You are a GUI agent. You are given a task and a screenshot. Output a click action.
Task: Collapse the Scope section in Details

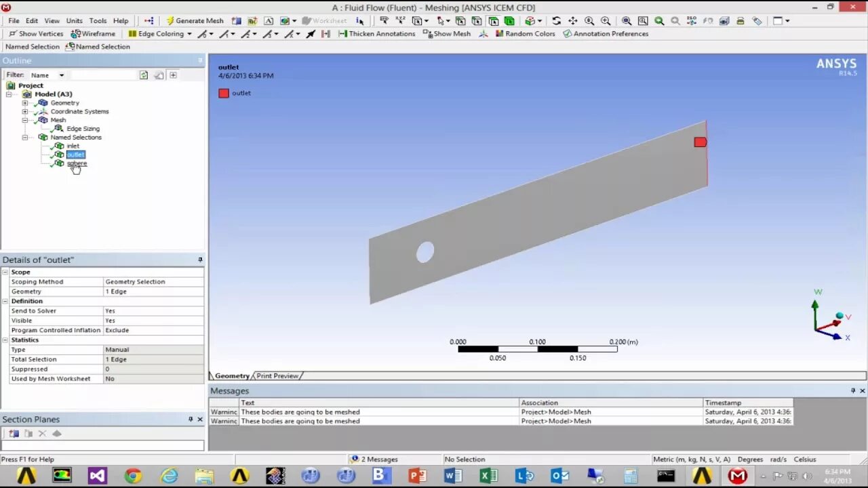coord(5,272)
